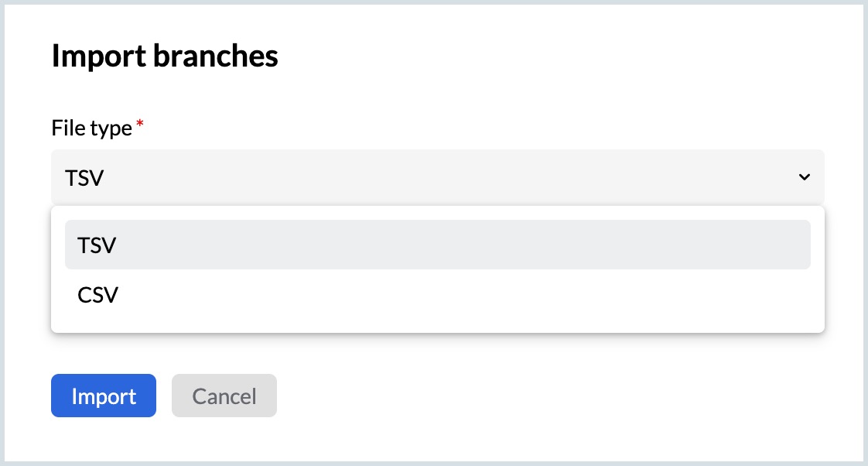Click the dropdown chevron arrow icon
Viewport: 868px width, 466px height.
pyautogui.click(x=804, y=177)
